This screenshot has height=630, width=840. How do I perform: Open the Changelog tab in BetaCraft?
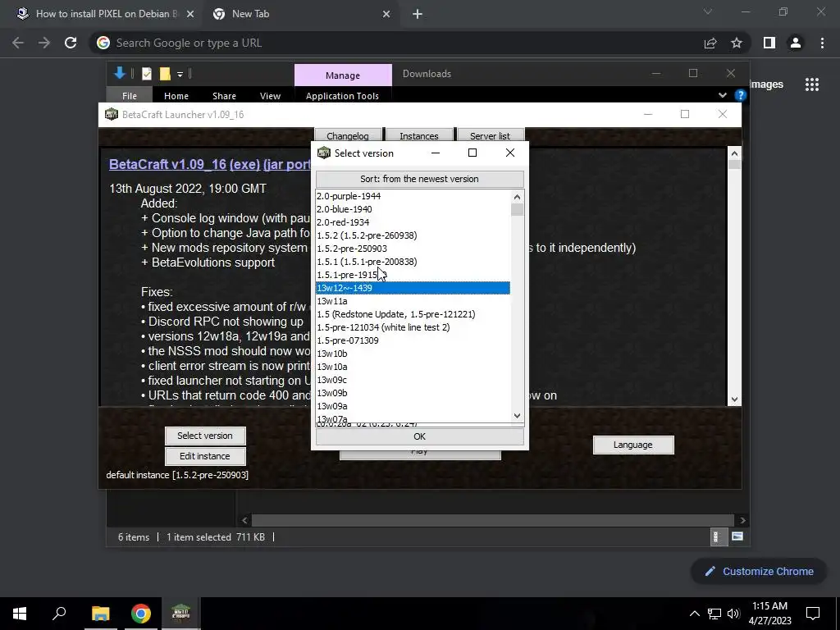348,135
